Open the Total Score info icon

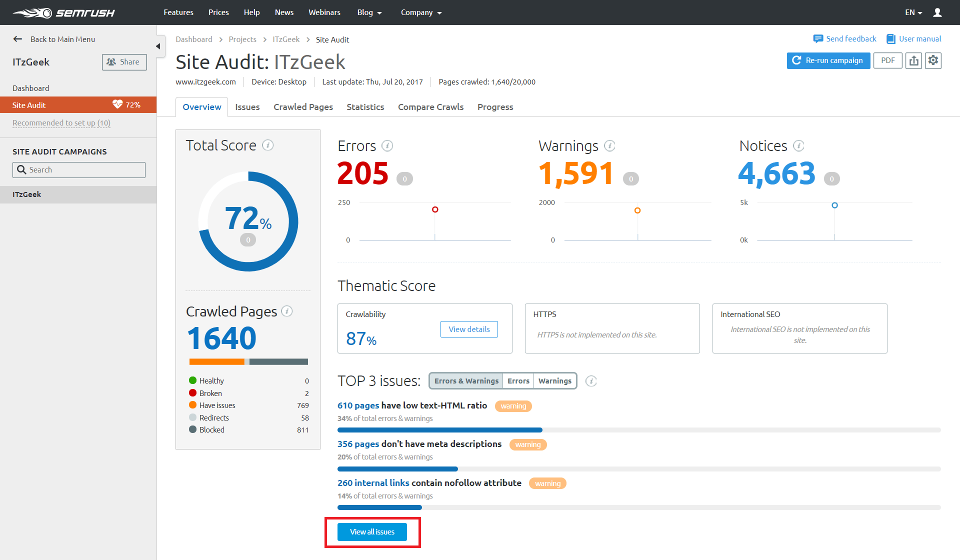pos(268,145)
